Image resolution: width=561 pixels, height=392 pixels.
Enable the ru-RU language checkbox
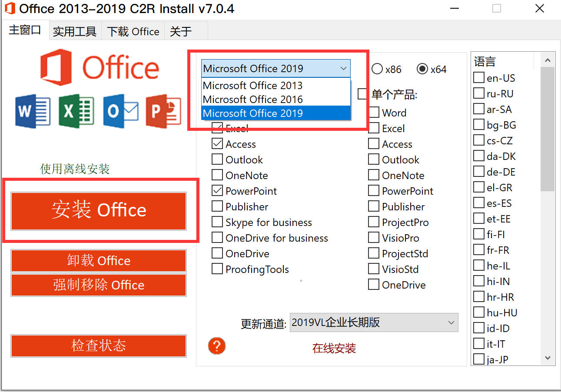coord(479,93)
